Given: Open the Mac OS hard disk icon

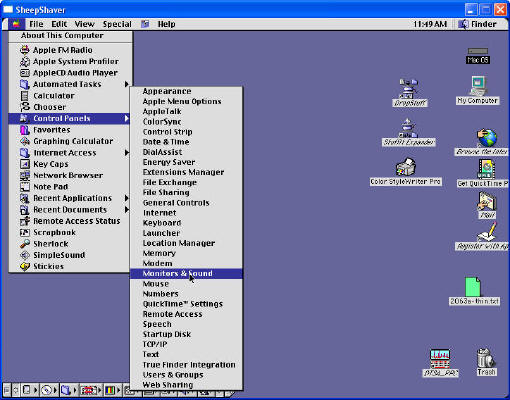Looking at the screenshot, I should [x=478, y=56].
